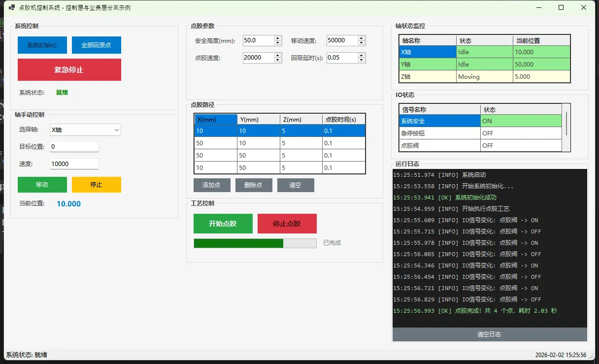Decrease 移动速度 with down arrow
This screenshot has height=364, width=599.
(362, 43)
